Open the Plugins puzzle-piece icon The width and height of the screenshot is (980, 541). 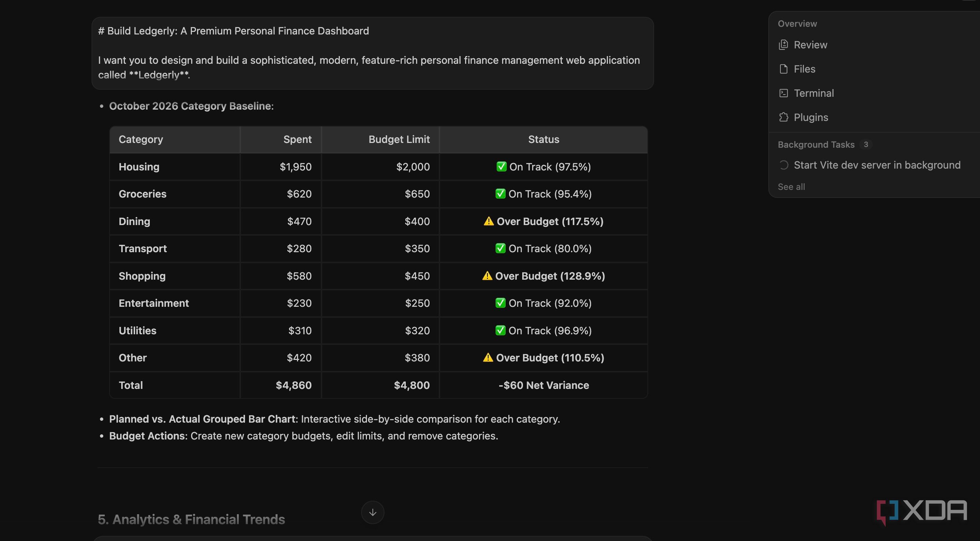click(783, 117)
